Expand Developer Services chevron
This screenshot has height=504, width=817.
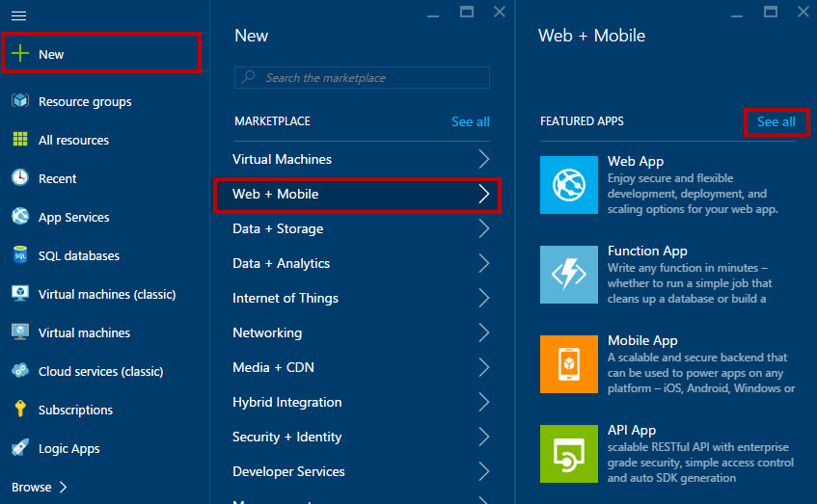[484, 472]
